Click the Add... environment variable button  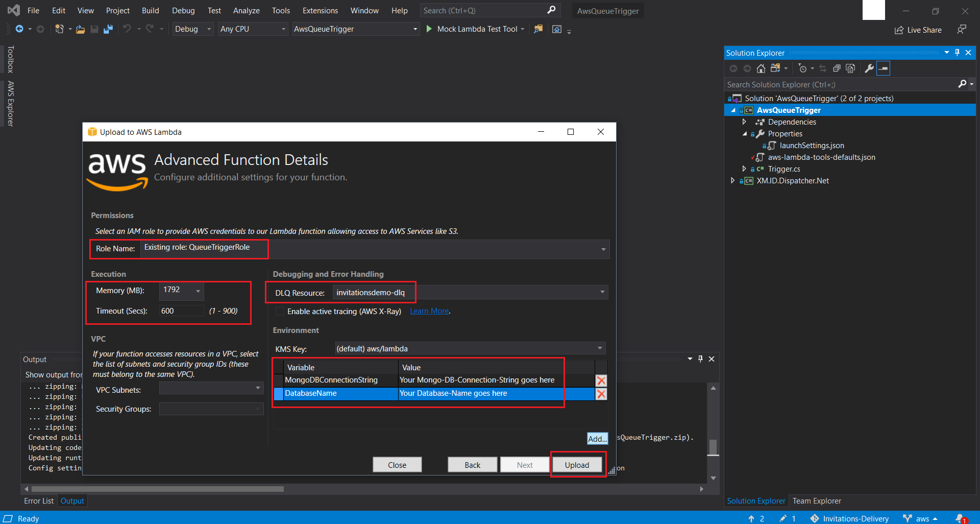[597, 439]
